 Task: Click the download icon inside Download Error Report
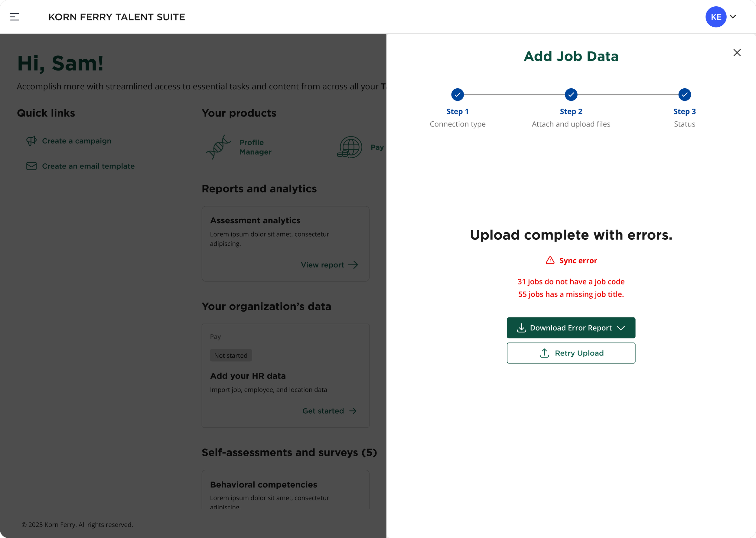tap(522, 328)
